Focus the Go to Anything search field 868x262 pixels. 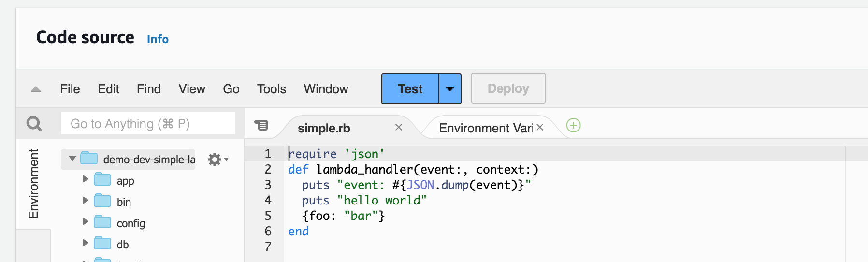click(x=148, y=124)
